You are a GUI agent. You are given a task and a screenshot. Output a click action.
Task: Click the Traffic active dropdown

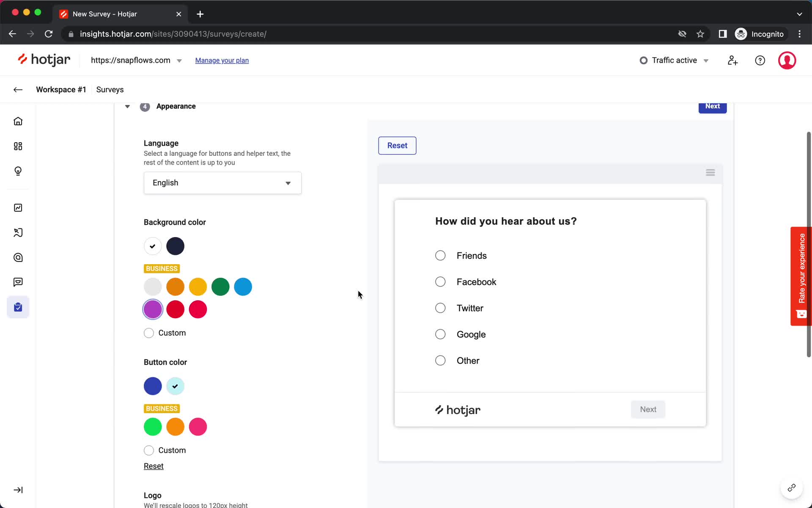675,60
